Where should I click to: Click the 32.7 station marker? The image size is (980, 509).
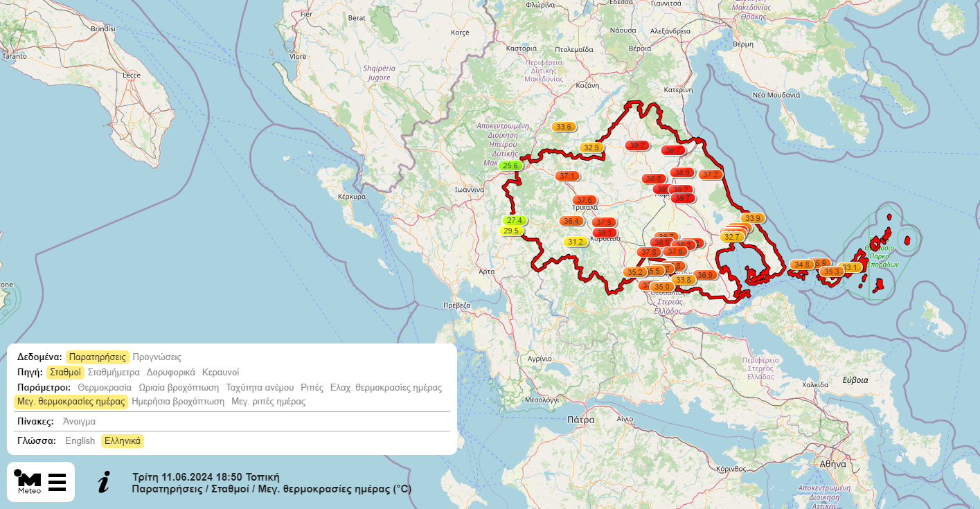click(732, 237)
